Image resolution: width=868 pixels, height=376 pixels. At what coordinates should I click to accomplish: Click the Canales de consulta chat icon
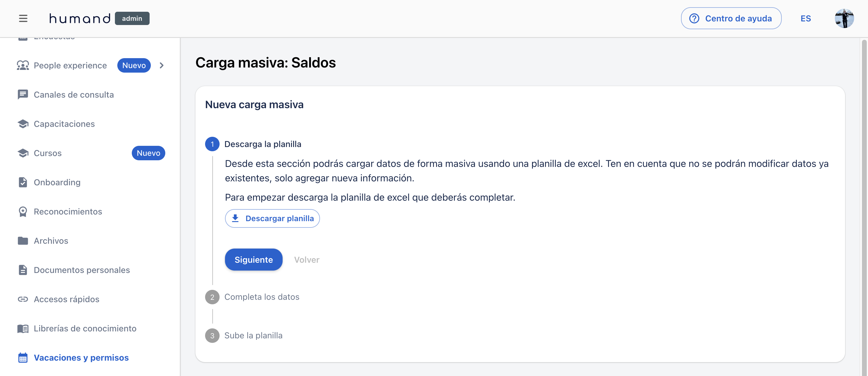(x=23, y=95)
